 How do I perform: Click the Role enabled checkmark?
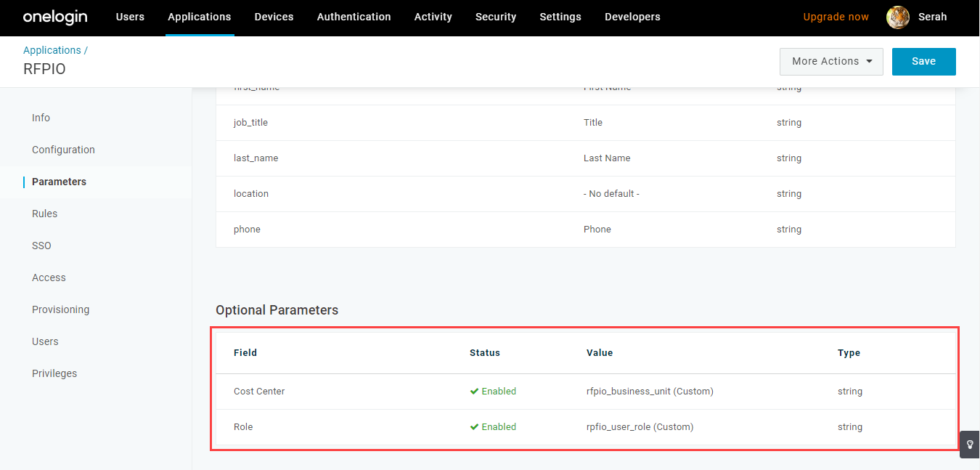tap(475, 427)
